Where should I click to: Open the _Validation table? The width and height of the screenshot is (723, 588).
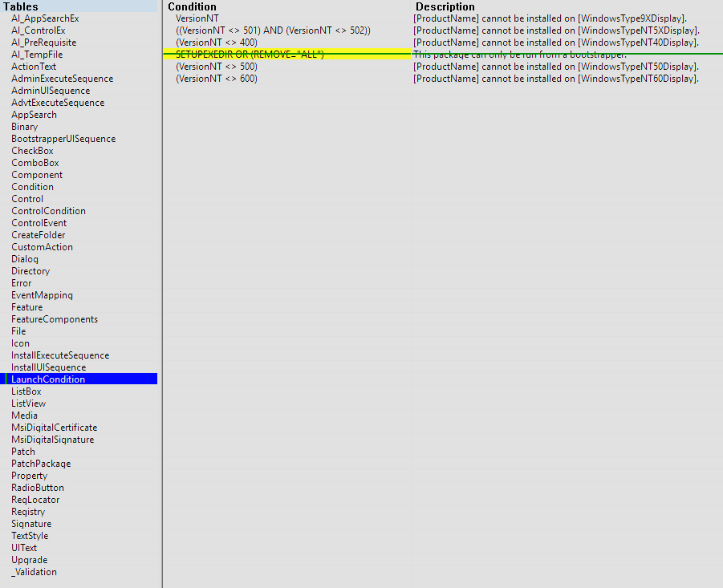pos(34,572)
